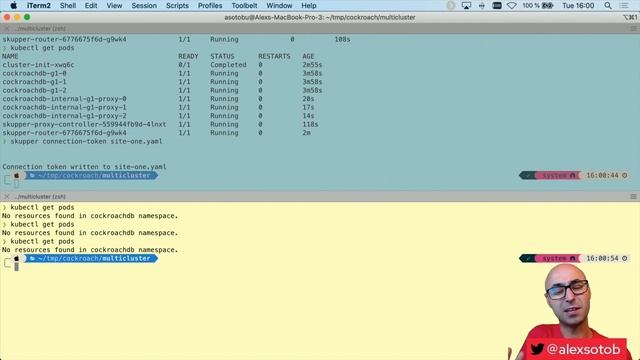Open the iTerm2 application menu
Viewport: 640px width, 360px height.
coord(39,6)
